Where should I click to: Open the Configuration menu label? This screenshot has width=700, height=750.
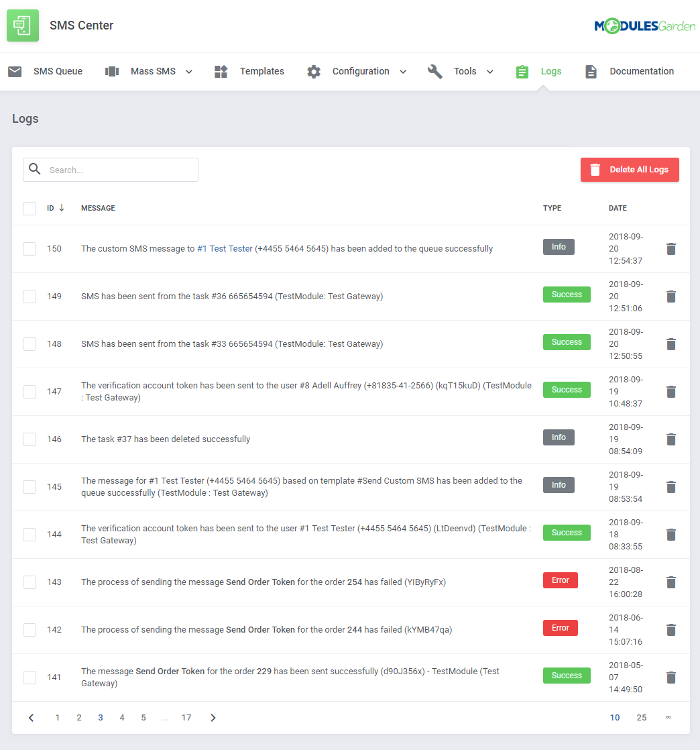(x=361, y=71)
